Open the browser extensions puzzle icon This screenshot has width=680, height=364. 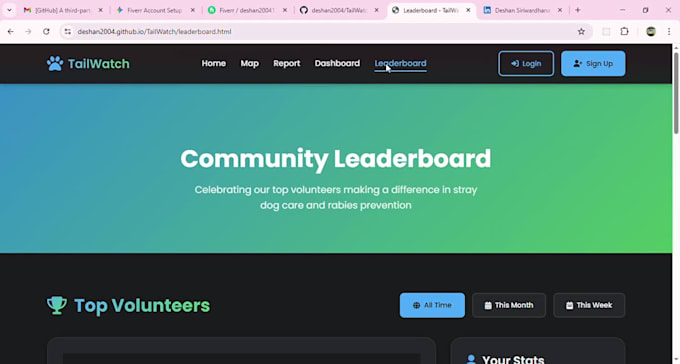point(624,31)
